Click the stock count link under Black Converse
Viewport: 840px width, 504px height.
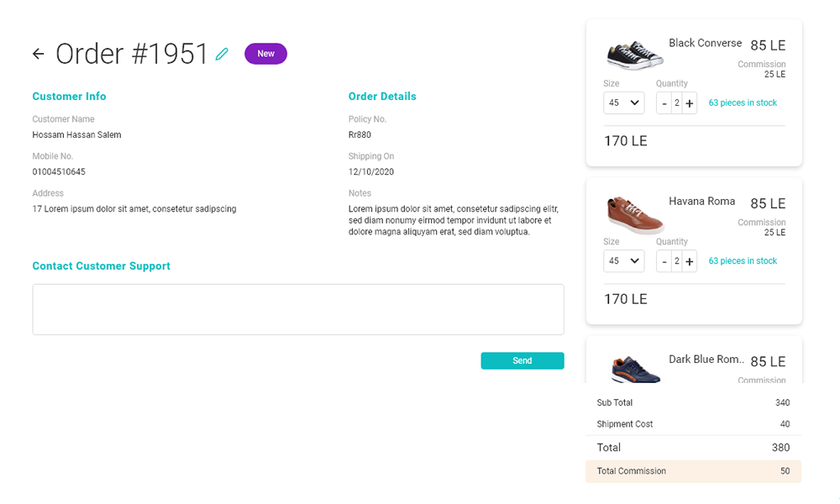coord(743,103)
